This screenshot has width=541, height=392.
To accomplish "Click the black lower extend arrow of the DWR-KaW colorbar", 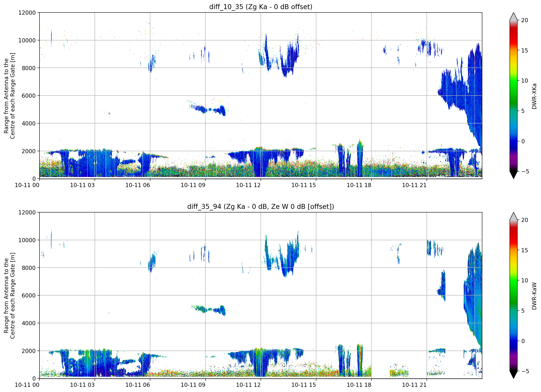I will coord(514,375).
